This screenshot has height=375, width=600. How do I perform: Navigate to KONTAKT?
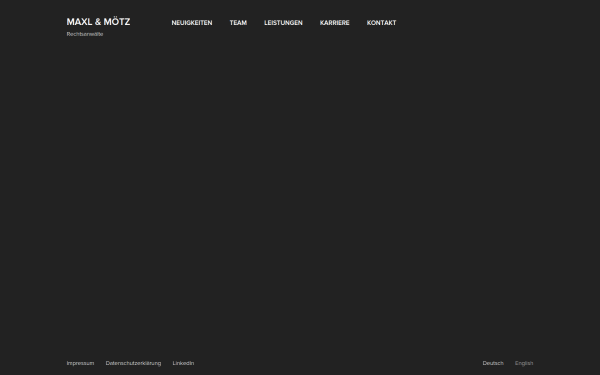[382, 23]
